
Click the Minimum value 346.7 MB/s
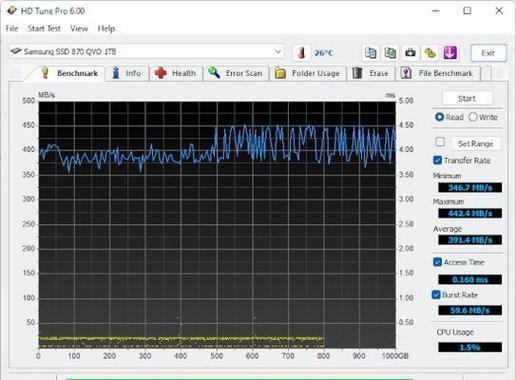[x=470, y=188]
